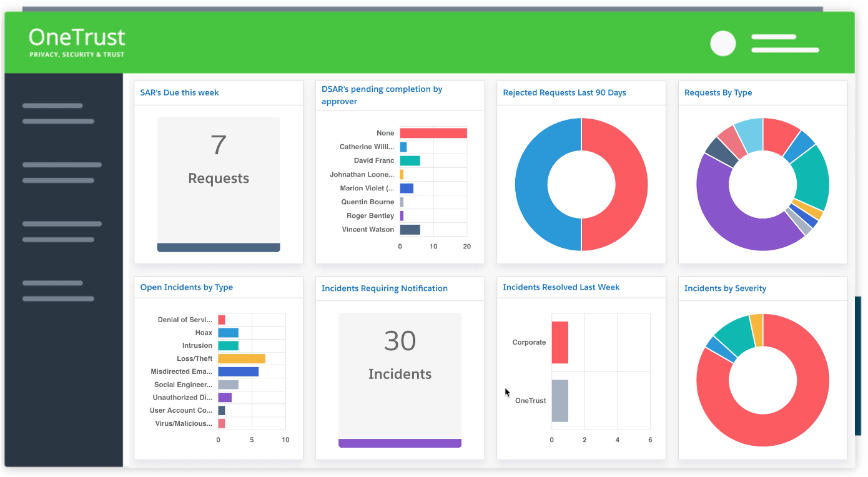Open the round user avatar in header

click(723, 44)
